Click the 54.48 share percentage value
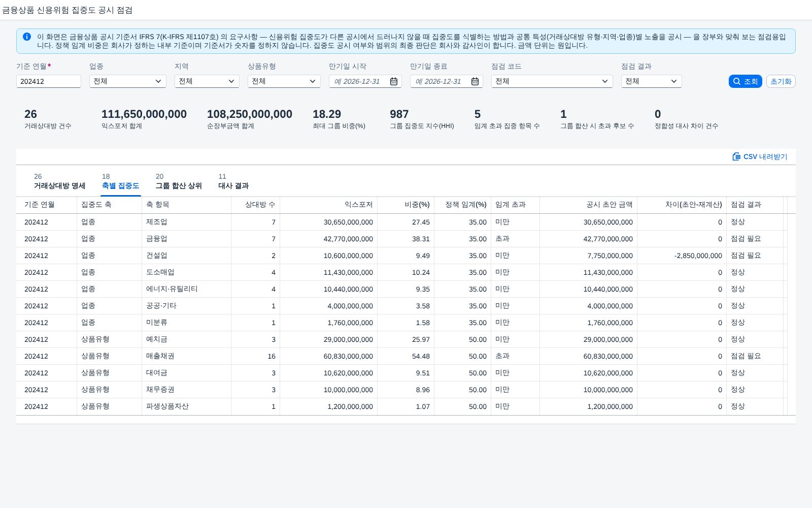The height and width of the screenshot is (508, 812). [421, 356]
